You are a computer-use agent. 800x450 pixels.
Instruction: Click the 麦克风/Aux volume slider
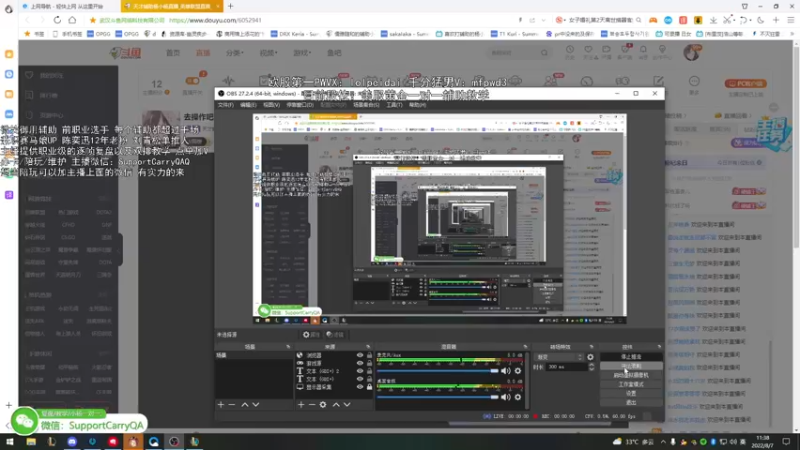(x=437, y=371)
